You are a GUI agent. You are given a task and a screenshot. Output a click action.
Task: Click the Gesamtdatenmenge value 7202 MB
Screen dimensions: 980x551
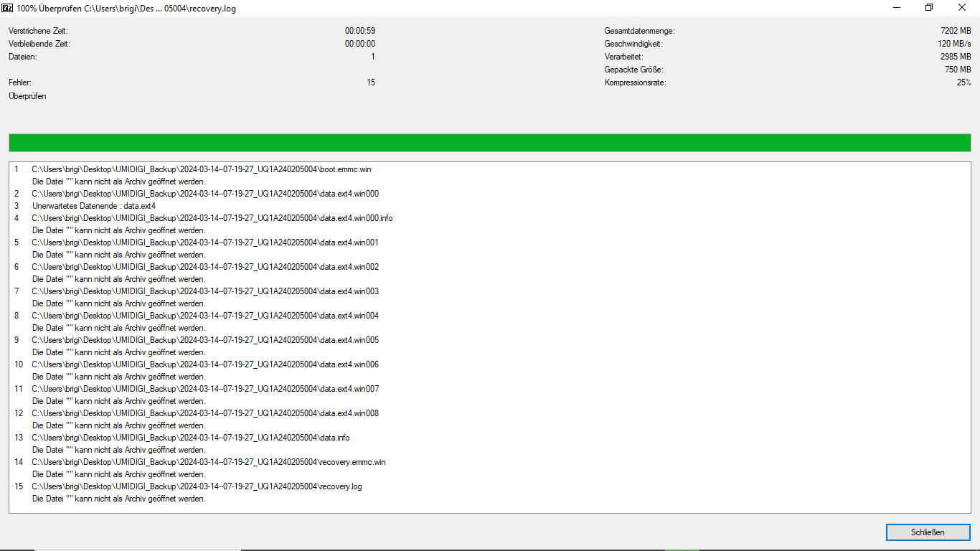point(956,31)
